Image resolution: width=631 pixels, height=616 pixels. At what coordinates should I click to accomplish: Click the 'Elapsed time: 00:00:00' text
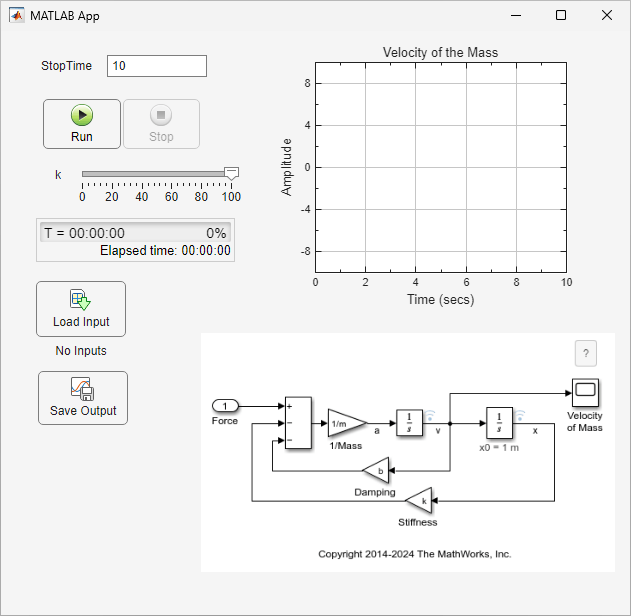[x=165, y=251]
